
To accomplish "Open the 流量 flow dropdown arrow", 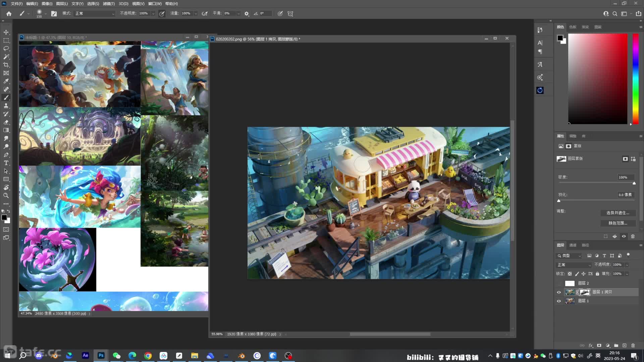I will [196, 13].
